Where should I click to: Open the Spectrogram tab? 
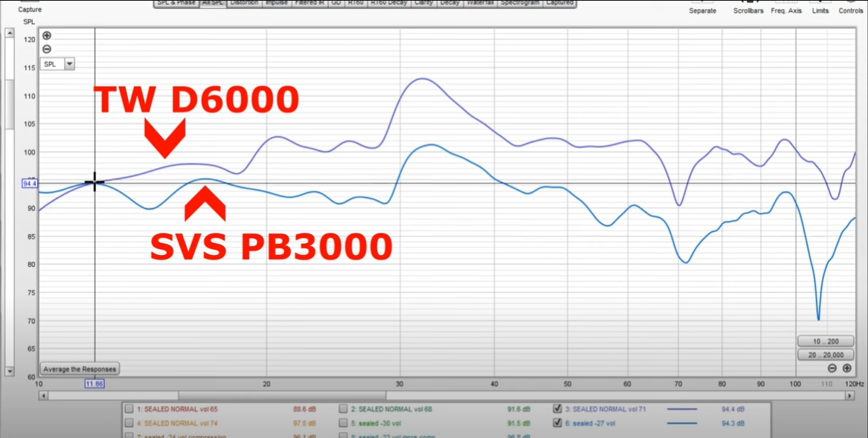[x=520, y=3]
